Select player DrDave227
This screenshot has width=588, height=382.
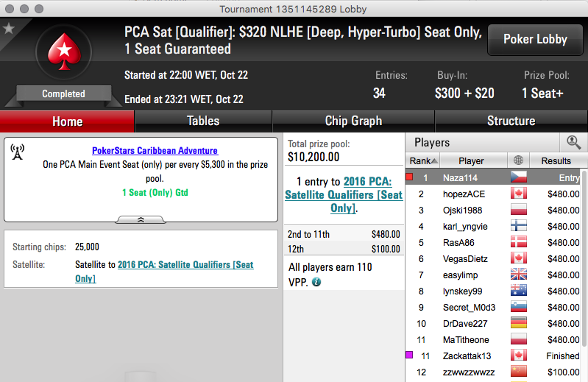click(465, 324)
